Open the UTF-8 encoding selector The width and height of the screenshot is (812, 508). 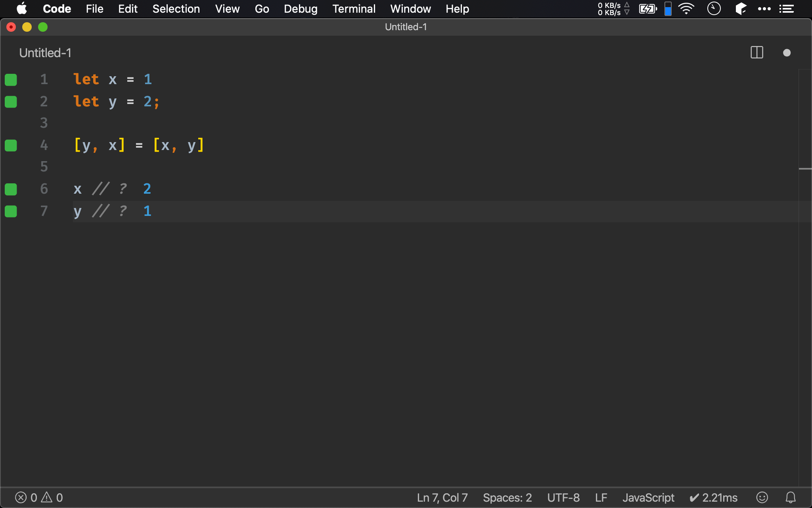click(563, 497)
